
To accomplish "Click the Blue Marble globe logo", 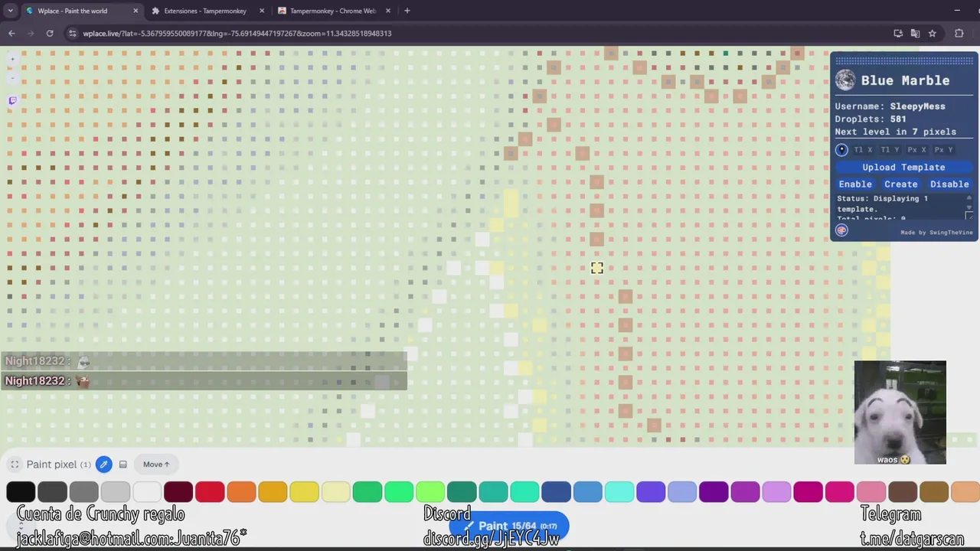I will point(845,80).
